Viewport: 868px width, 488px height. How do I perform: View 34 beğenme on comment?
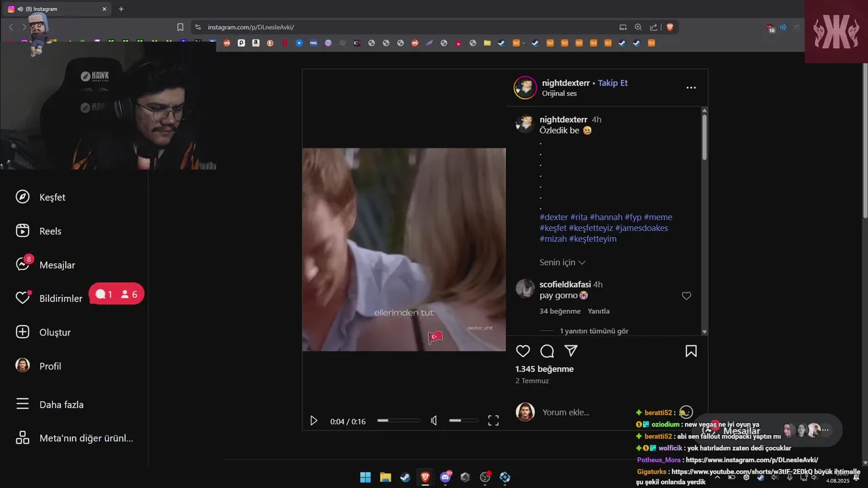(x=560, y=311)
